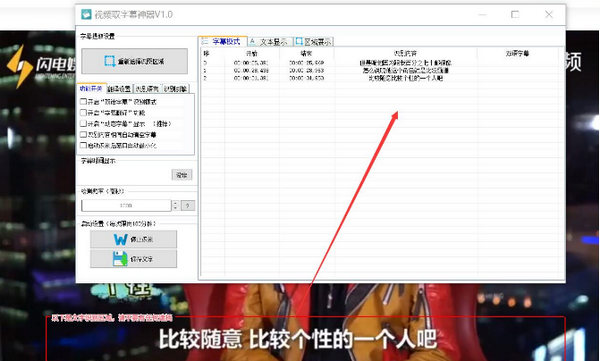Switch to the 文本显示 tab
The image size is (600, 361).
pyautogui.click(x=270, y=42)
